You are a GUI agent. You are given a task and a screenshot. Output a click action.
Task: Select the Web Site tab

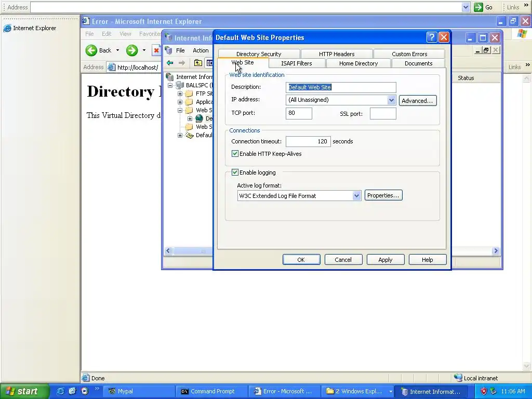click(243, 62)
